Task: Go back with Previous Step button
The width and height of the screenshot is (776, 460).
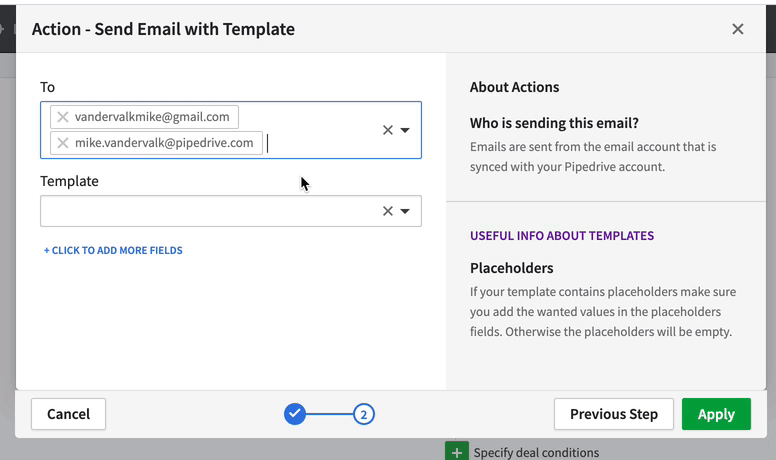Action: (613, 414)
